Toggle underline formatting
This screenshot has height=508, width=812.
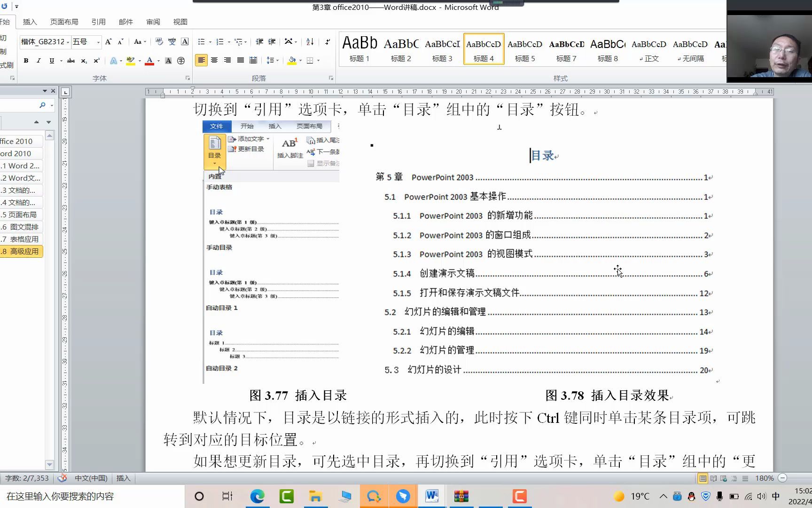(x=52, y=61)
